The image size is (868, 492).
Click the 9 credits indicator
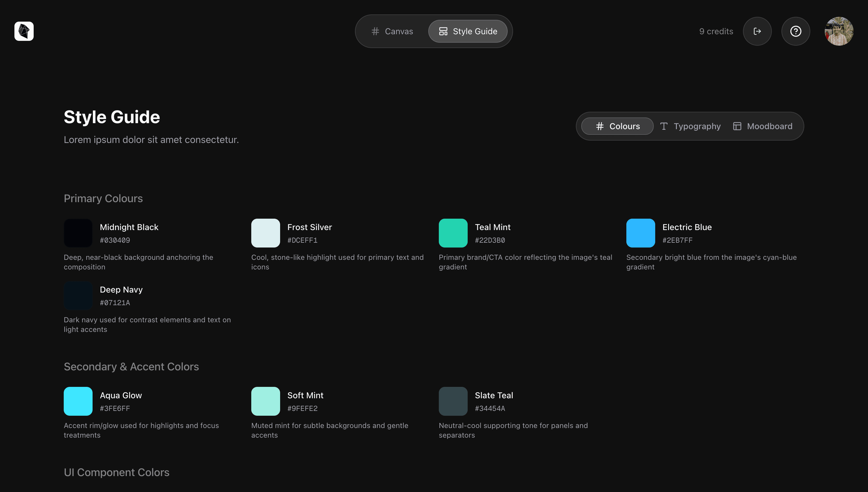(x=716, y=31)
